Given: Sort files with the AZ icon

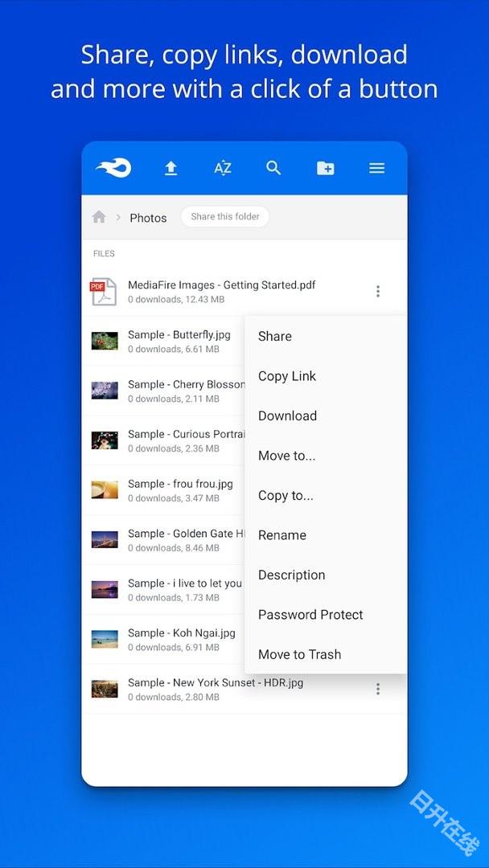Looking at the screenshot, I should coord(223,168).
